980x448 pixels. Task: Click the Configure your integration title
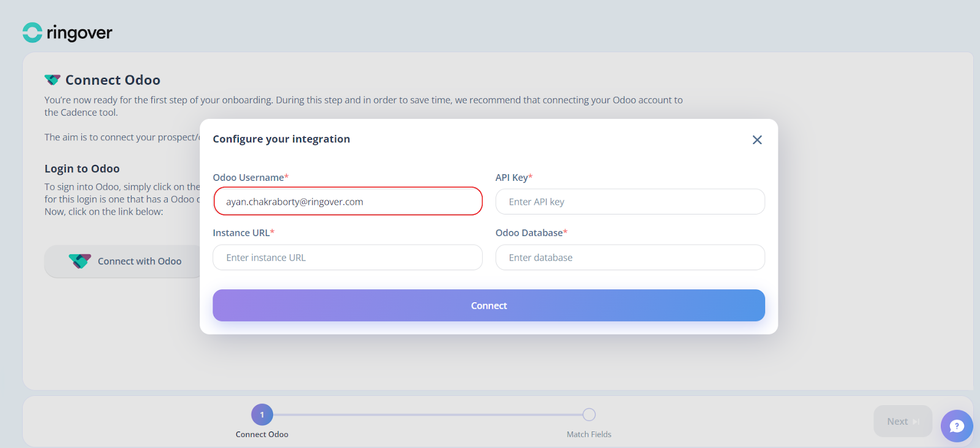tap(281, 139)
